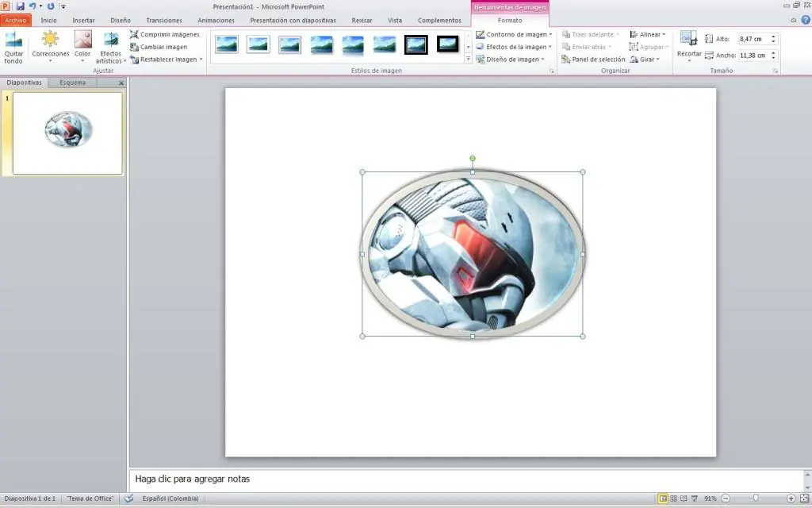The image size is (812, 508).
Task: Open the Girar dropdown
Action: click(x=644, y=59)
